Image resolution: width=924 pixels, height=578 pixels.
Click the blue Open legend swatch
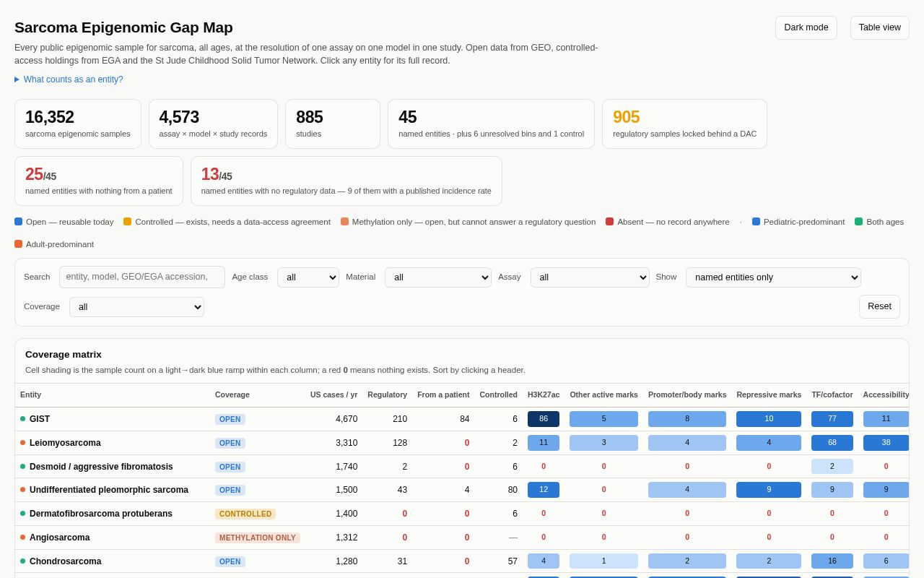[19, 222]
